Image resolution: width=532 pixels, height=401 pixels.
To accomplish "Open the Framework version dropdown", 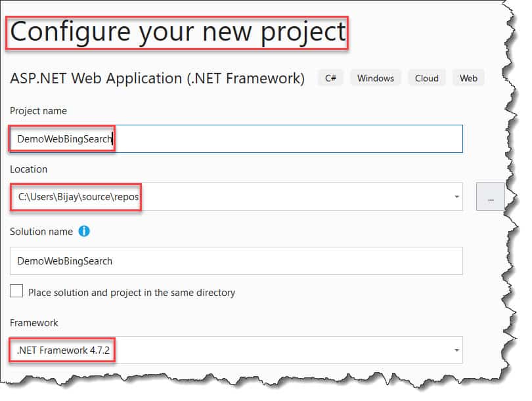I will tap(455, 350).
